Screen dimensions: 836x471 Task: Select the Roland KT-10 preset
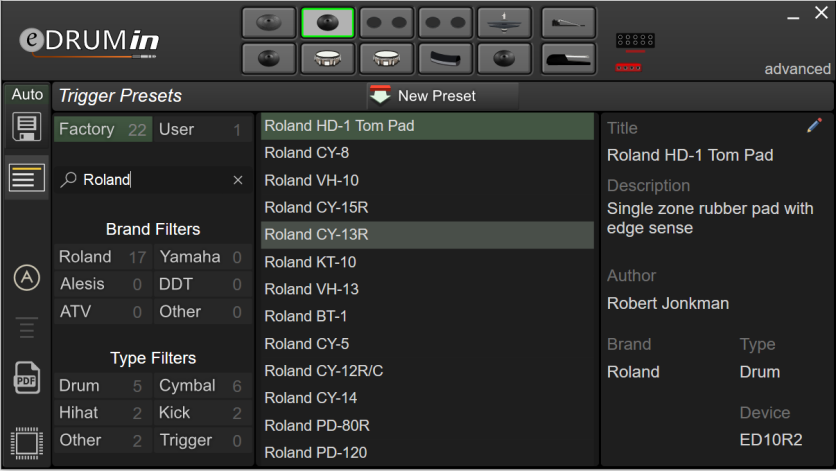(427, 262)
